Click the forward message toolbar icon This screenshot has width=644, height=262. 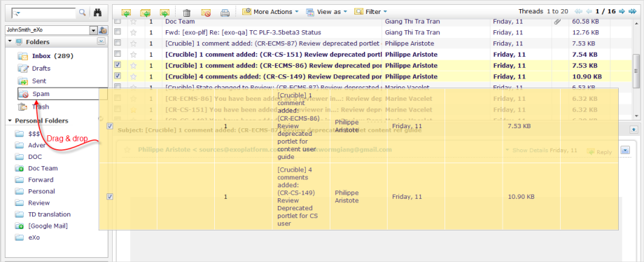164,13
